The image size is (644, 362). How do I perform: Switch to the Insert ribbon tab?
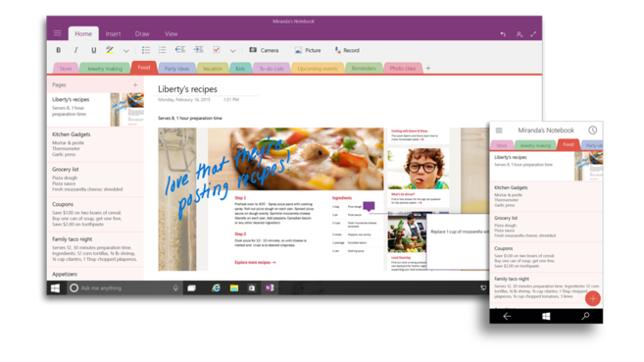tap(113, 33)
